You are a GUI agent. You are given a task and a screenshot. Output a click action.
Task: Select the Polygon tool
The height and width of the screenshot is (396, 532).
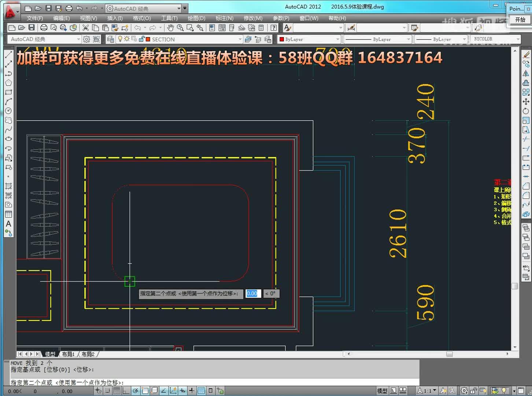pyautogui.click(x=9, y=83)
